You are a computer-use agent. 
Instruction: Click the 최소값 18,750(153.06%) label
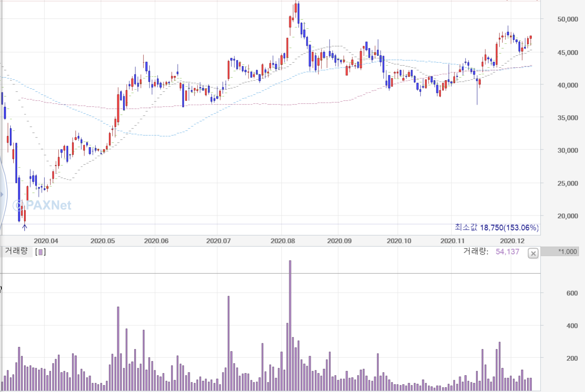pyautogui.click(x=497, y=227)
